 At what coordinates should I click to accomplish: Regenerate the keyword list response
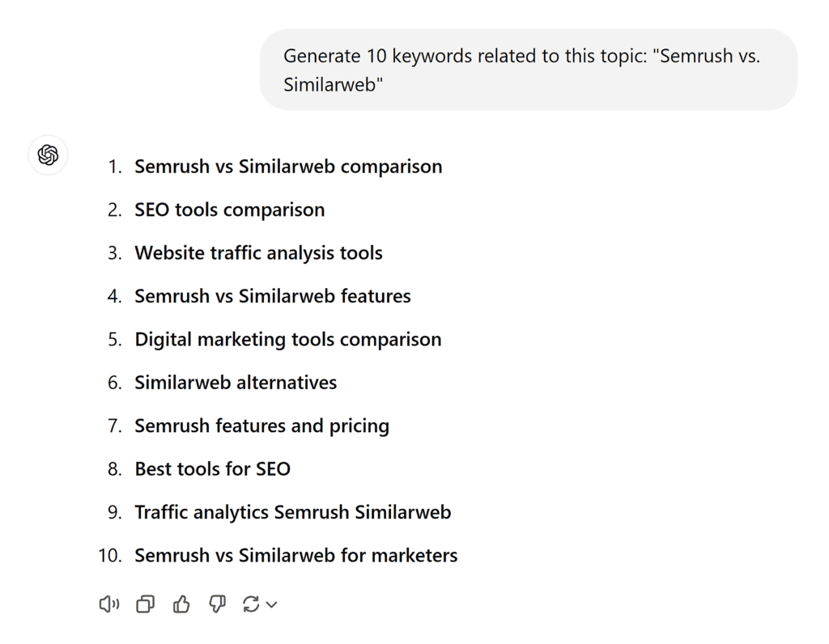pyautogui.click(x=251, y=604)
